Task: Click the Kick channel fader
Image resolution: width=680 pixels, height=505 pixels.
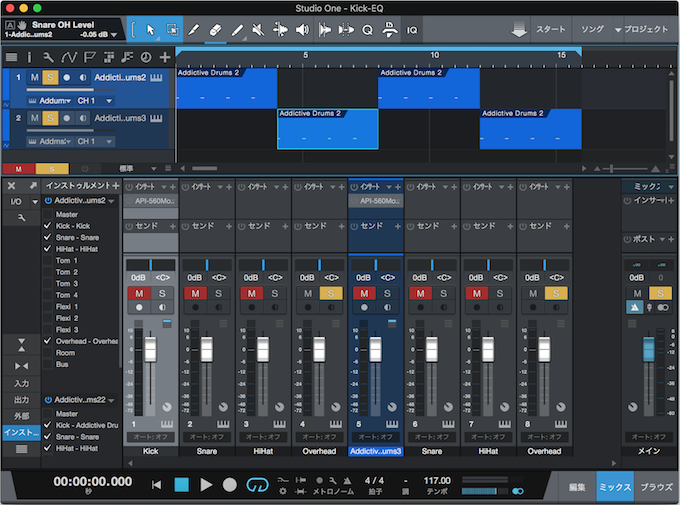Action: click(150, 350)
